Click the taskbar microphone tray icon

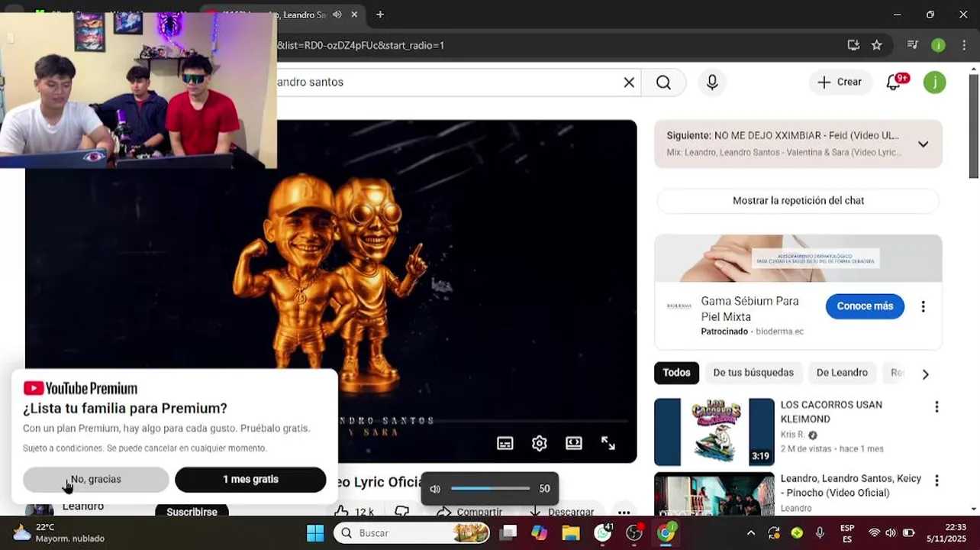(820, 532)
